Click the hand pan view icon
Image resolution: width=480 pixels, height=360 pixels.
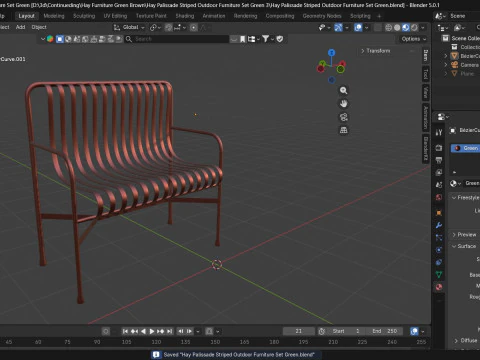point(343,104)
